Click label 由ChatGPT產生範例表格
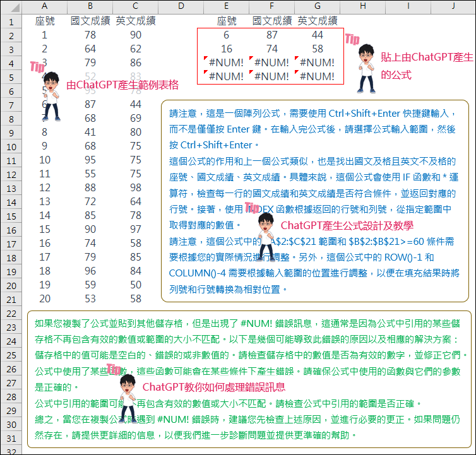The height and width of the screenshot is (455, 476). coord(122,85)
